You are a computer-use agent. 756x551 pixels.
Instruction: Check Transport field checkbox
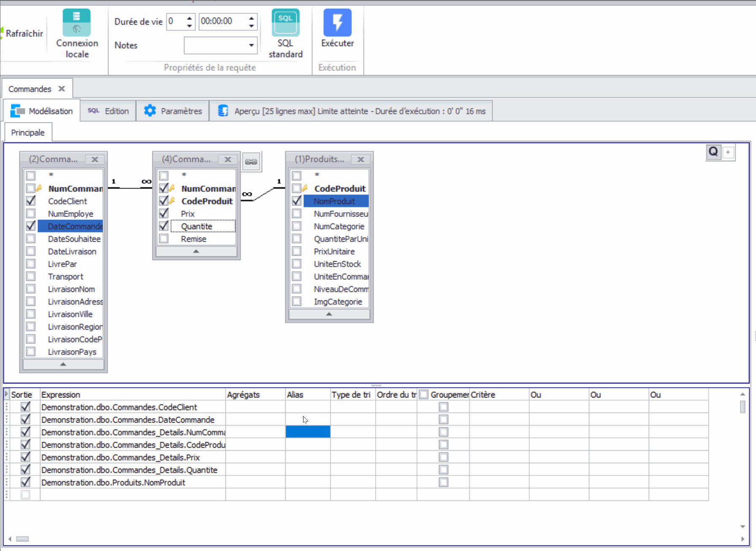click(x=31, y=276)
